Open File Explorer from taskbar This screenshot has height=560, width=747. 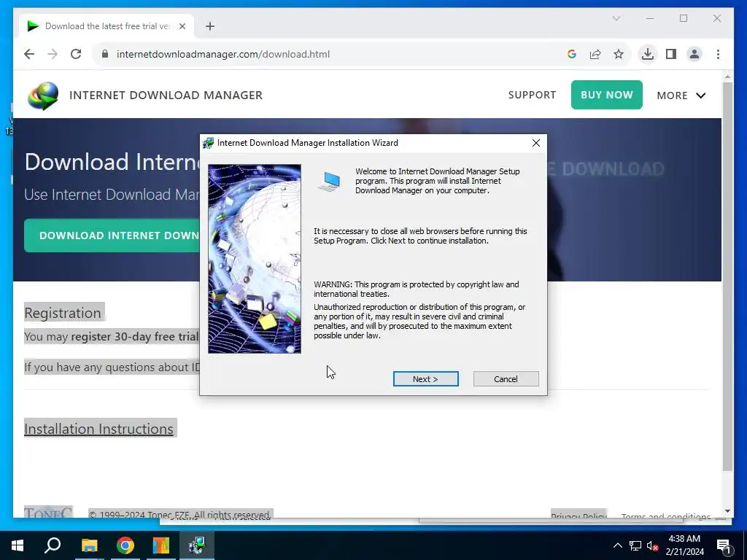[89, 545]
